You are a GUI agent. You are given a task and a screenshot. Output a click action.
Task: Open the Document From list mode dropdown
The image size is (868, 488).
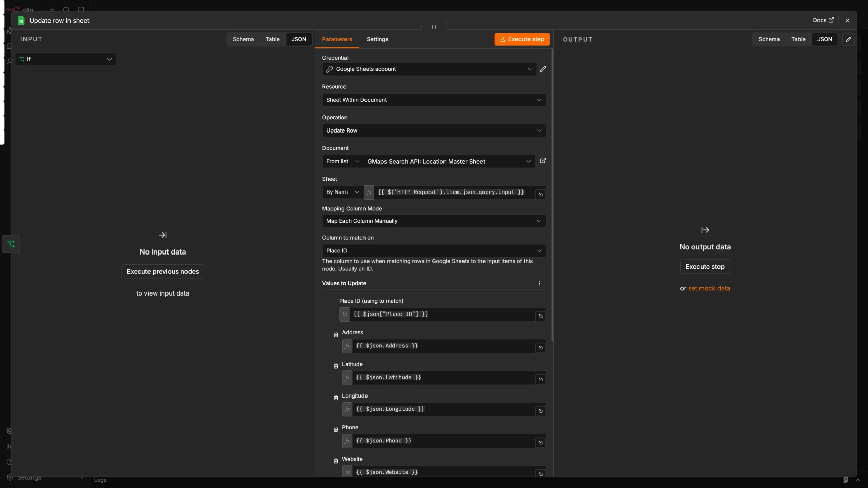click(x=343, y=161)
